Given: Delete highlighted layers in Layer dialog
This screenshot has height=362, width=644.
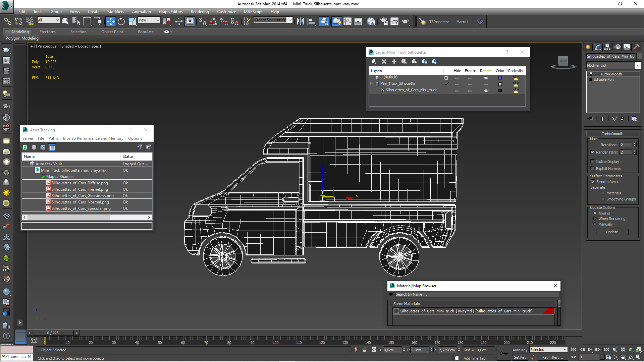Looking at the screenshot, I should click(x=384, y=62).
